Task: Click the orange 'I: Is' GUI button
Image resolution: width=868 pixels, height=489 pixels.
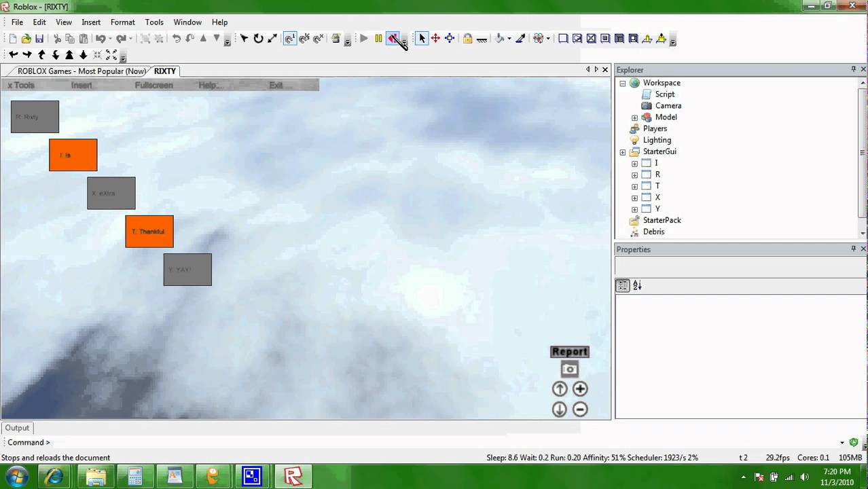Action: tap(73, 155)
